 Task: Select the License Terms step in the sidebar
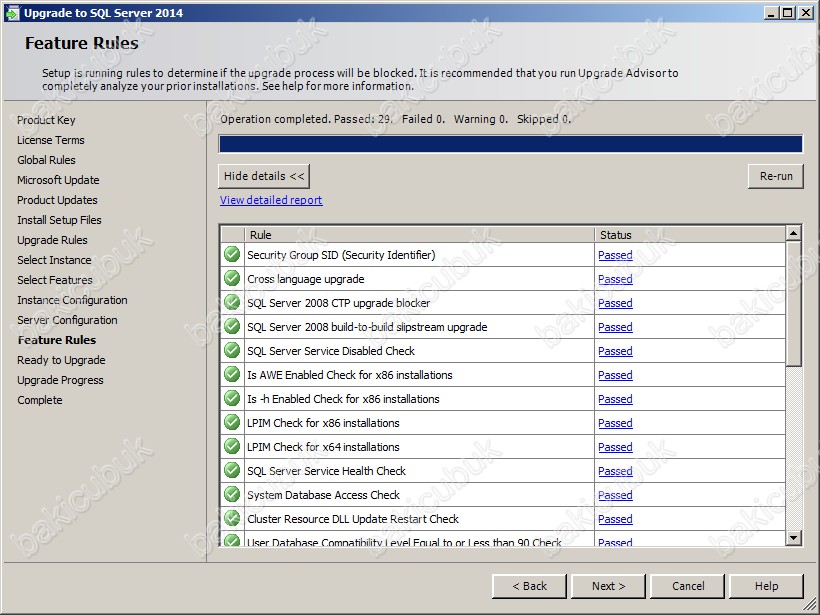51,140
